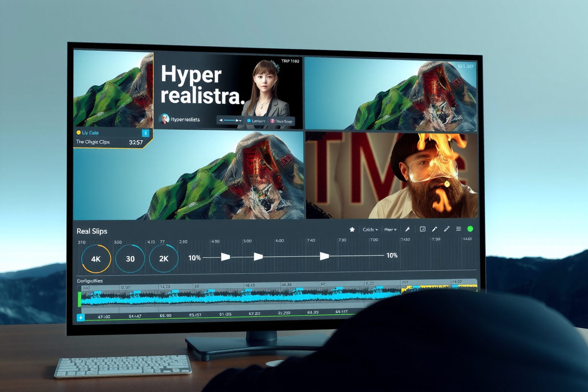The width and height of the screenshot is (588, 392).
Task: Click the first marker on the 10% slider
Action: [225, 257]
